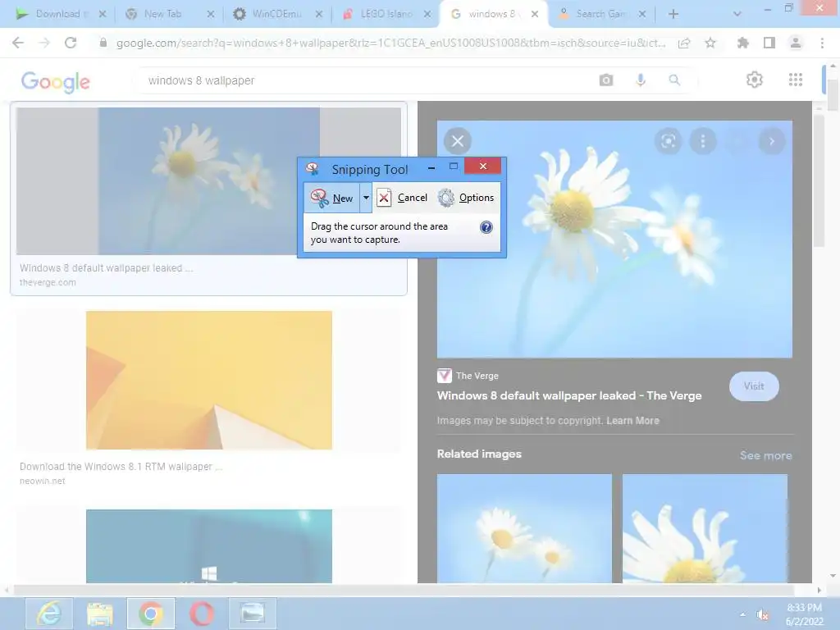Select the teal Windows logo wallpaper result

click(209, 546)
